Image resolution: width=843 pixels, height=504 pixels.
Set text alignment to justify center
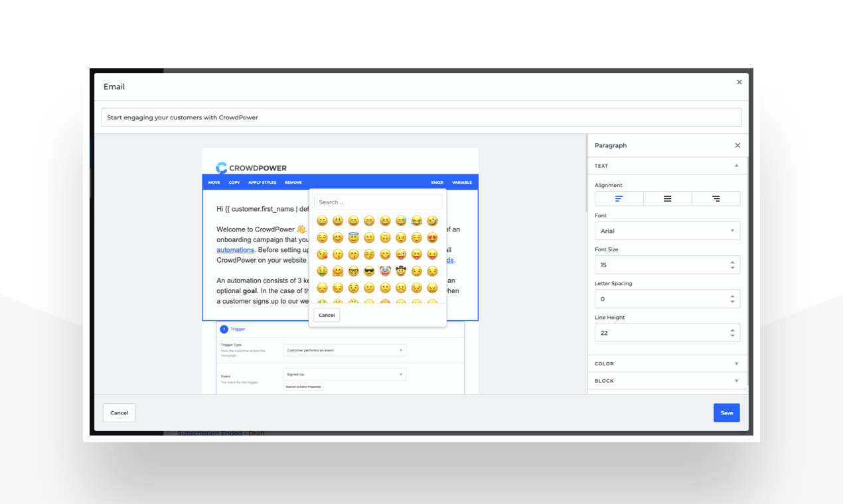(x=667, y=199)
